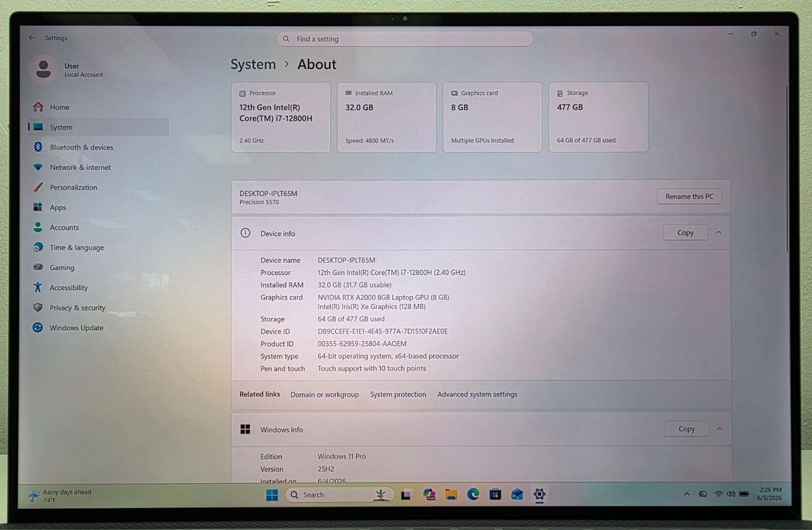Launch Microsoft Edge from the taskbar

(473, 494)
